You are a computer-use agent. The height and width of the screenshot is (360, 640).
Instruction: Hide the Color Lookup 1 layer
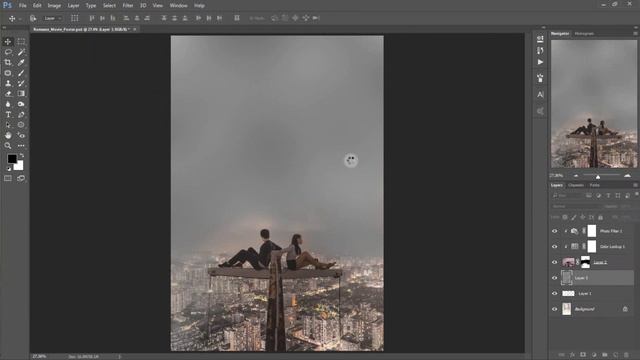(x=554, y=247)
